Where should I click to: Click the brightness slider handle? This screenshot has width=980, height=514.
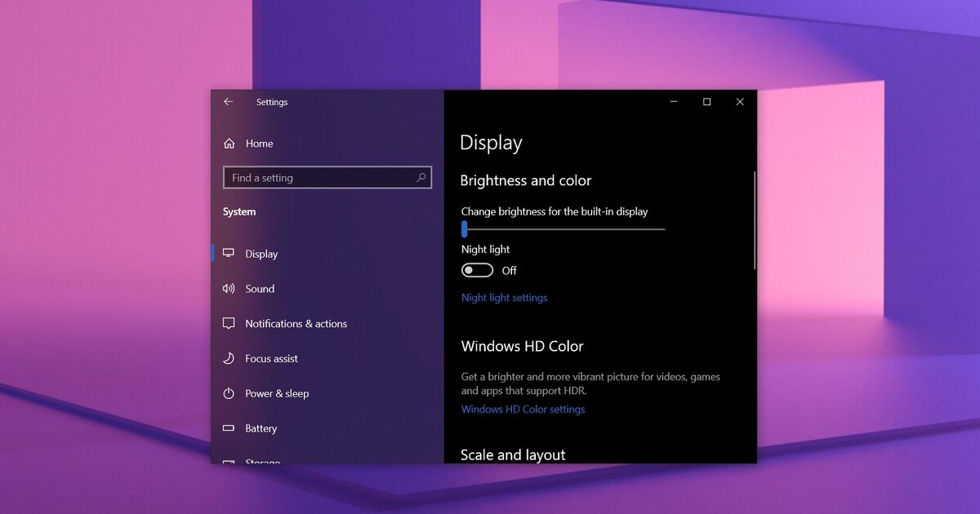[464, 229]
